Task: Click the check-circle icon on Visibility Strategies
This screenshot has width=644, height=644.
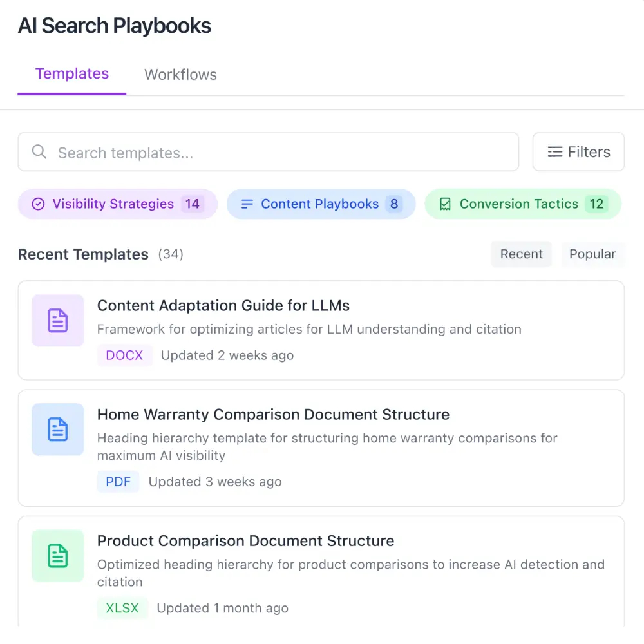Action: tap(39, 204)
